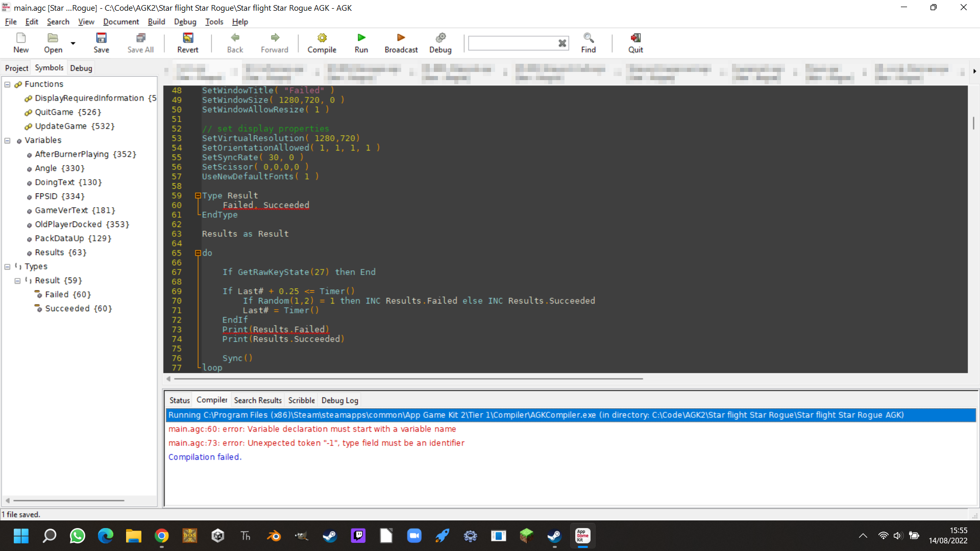Open the Debug menu
Viewport: 980px width, 551px height.
185,21
